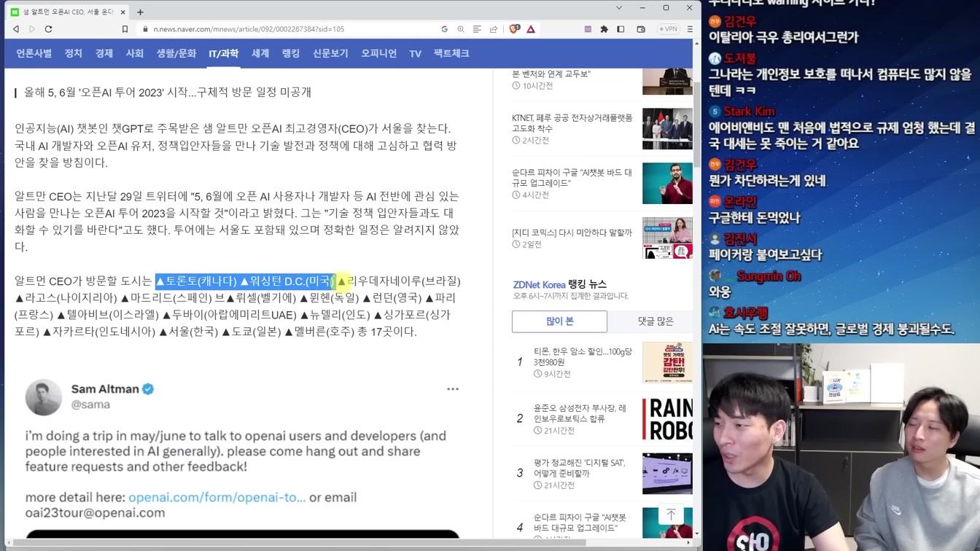The image size is (980, 551).
Task: Enable reader mode icon in the address bar
Action: pos(477,29)
